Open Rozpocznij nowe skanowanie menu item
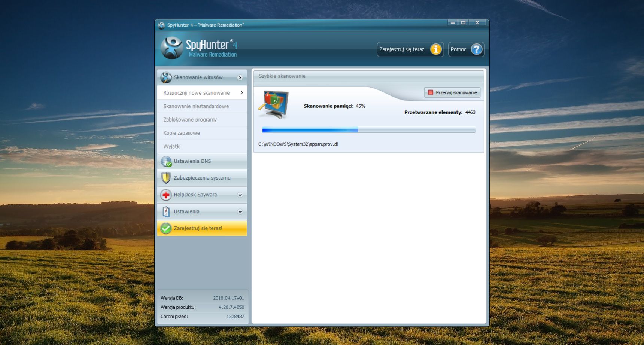 tap(202, 93)
